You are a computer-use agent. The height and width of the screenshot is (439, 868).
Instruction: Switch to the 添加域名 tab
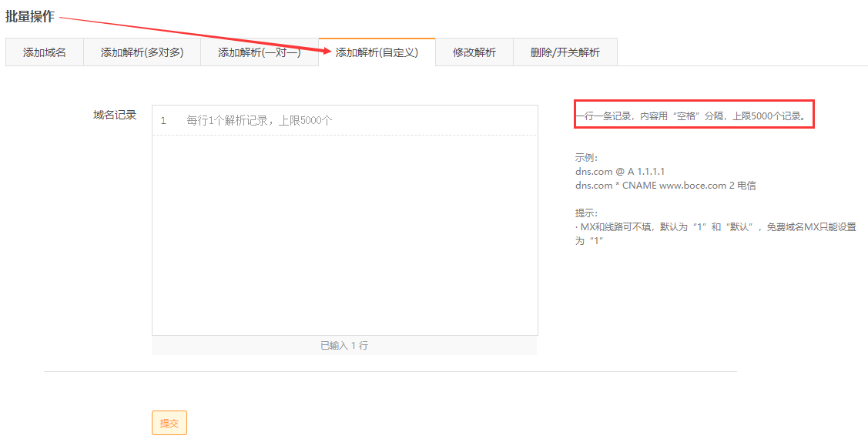click(45, 52)
